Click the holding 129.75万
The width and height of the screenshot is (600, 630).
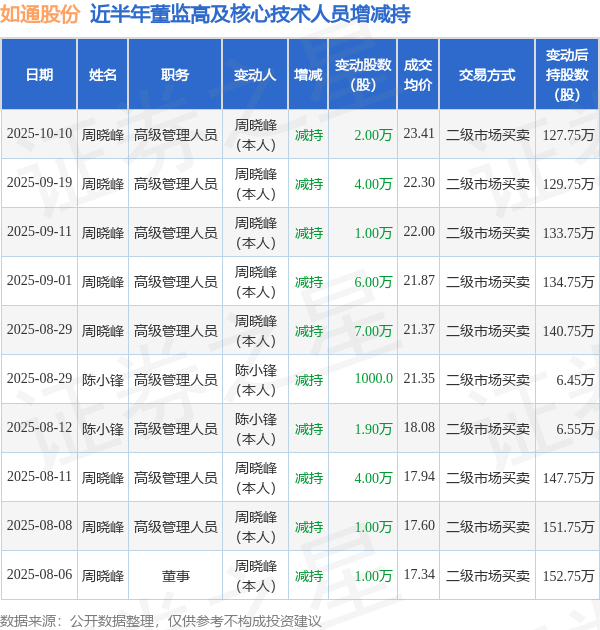pos(568,184)
